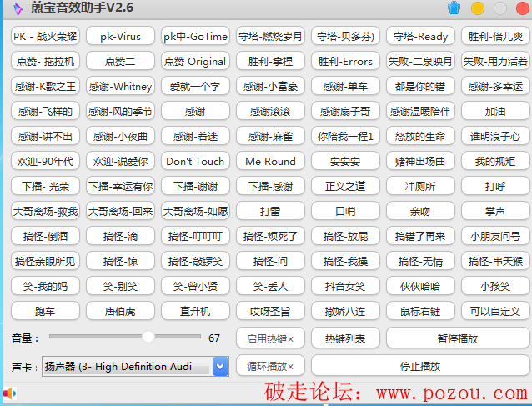This screenshot has height=406, width=532.
Task: Click the 可以自定义 customizable button
Action: (495, 312)
